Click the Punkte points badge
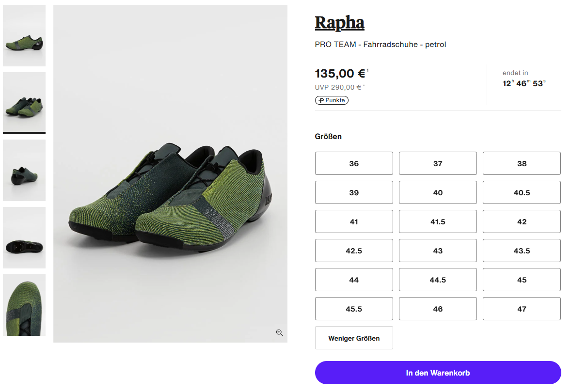571x392 pixels. (x=332, y=100)
